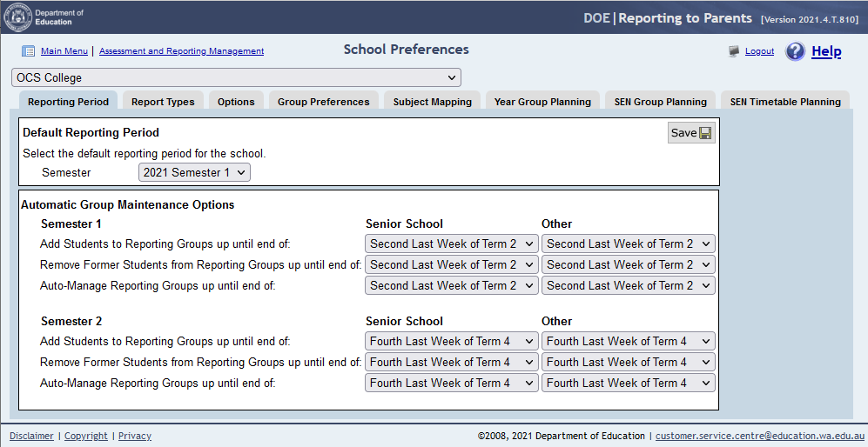Open Semester 2 Auto-Manage Other dropdown
This screenshot has width=868, height=447.
(628, 384)
